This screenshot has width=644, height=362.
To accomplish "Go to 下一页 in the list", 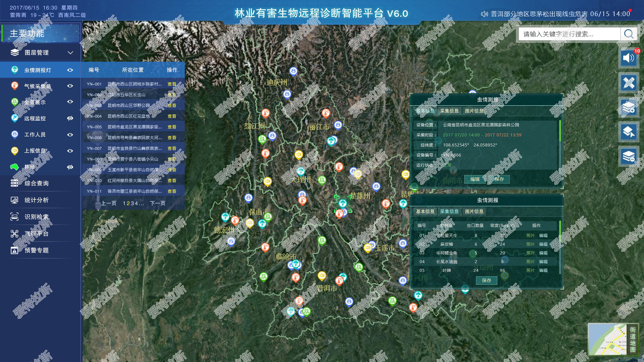I will [x=157, y=203].
